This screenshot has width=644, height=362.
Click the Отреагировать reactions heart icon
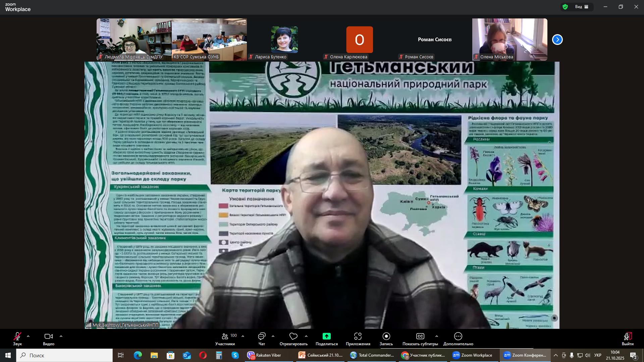click(x=293, y=337)
